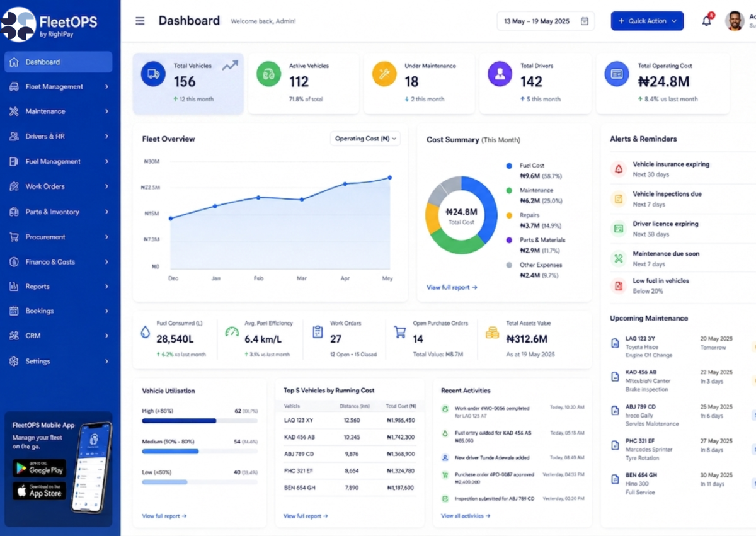Click the BEN 654 GH cost ₦1,187,600
The image size is (756, 536).
point(400,488)
